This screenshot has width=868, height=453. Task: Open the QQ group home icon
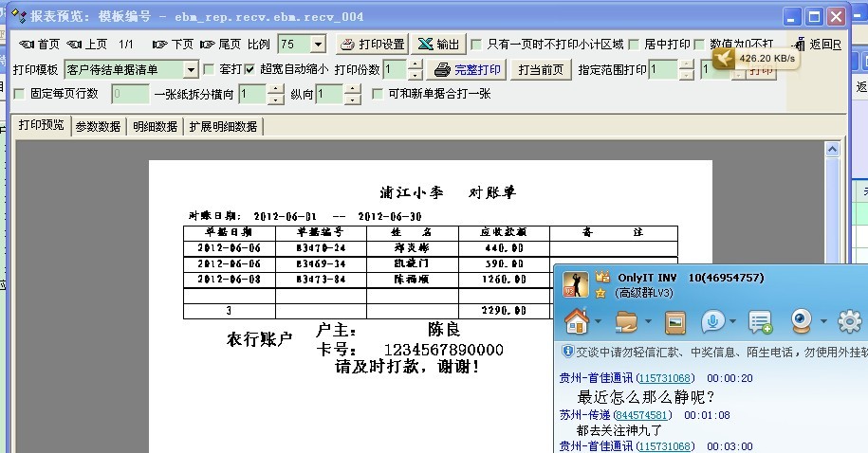coord(576,322)
